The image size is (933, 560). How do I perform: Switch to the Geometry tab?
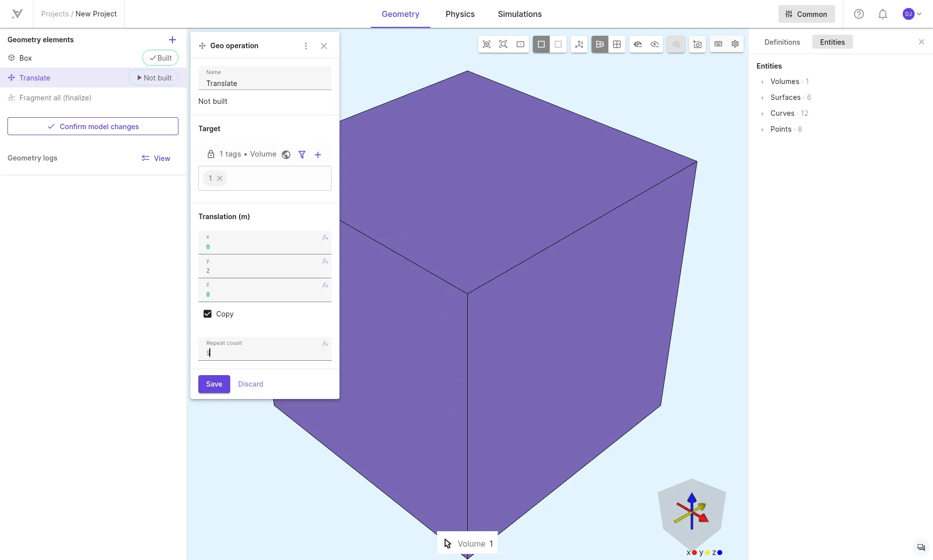pos(400,14)
